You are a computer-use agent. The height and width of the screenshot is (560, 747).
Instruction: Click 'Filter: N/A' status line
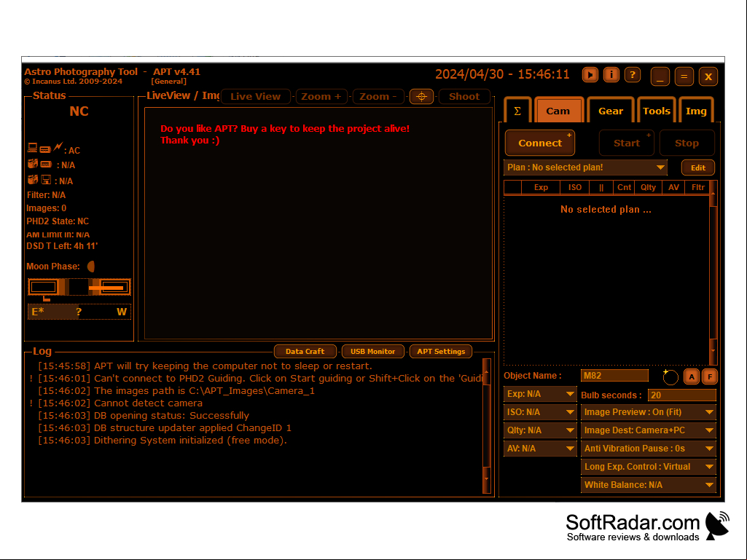[x=46, y=195]
